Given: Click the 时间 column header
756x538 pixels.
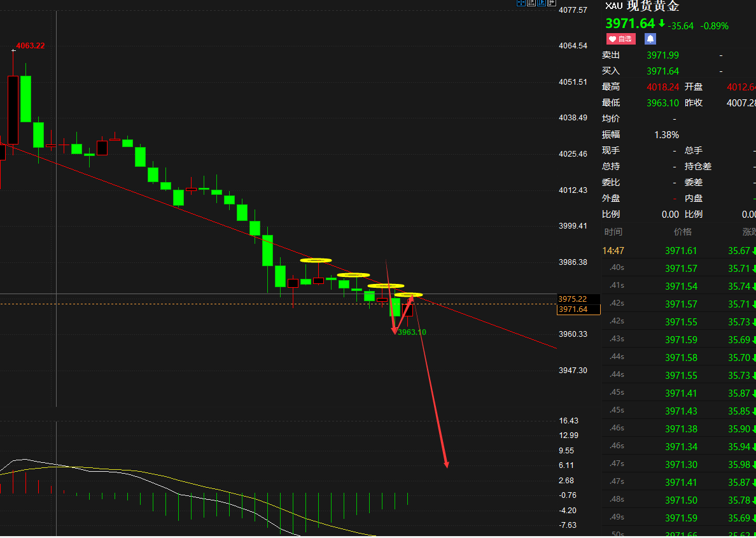Looking at the screenshot, I should tap(613, 232).
